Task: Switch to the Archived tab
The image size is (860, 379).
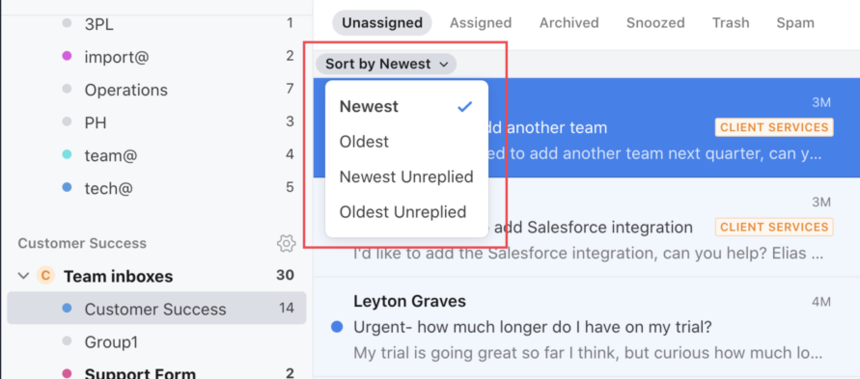Action: pos(569,23)
